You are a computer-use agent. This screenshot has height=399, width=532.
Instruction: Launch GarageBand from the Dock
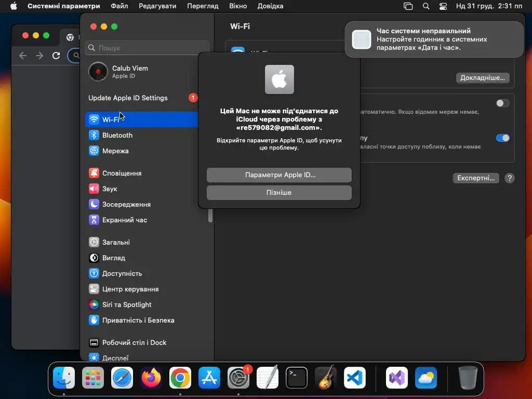click(326, 378)
